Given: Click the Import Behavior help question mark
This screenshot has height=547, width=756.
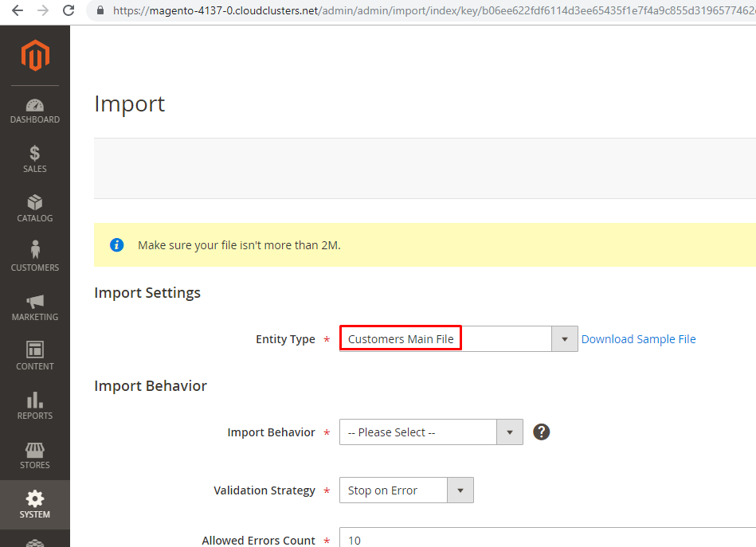Looking at the screenshot, I should 542,432.
